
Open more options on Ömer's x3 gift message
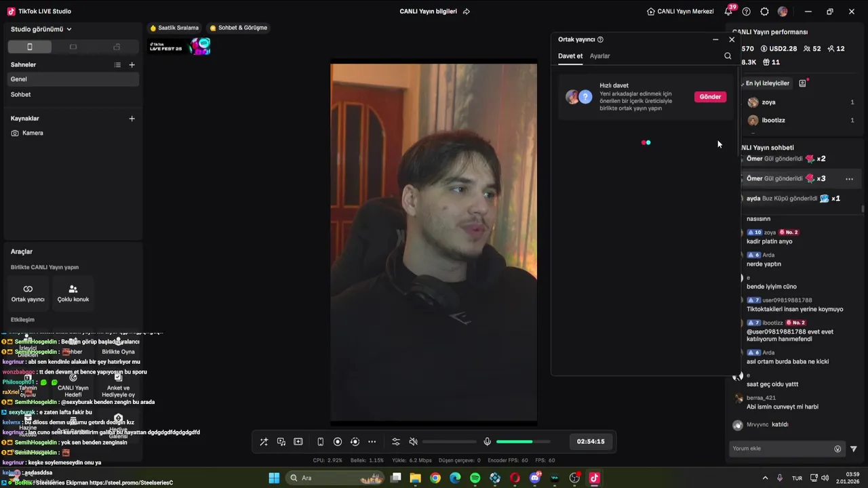(x=849, y=179)
